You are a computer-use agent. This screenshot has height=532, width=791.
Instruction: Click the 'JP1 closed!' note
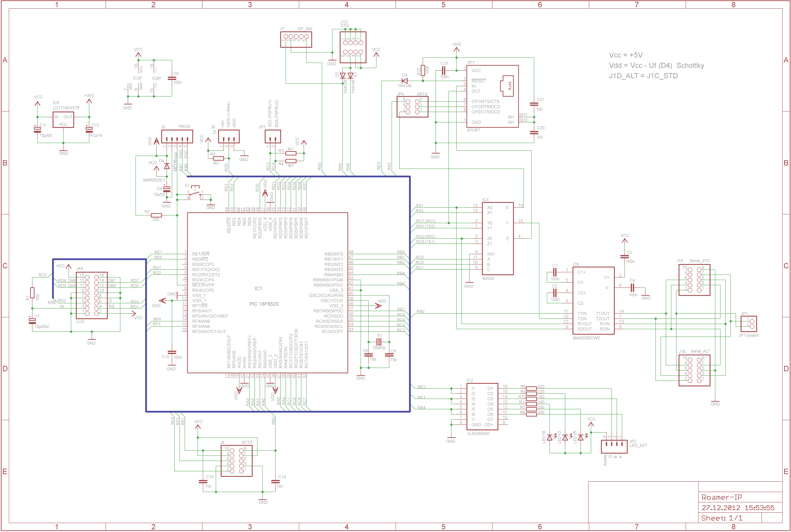pos(749,336)
